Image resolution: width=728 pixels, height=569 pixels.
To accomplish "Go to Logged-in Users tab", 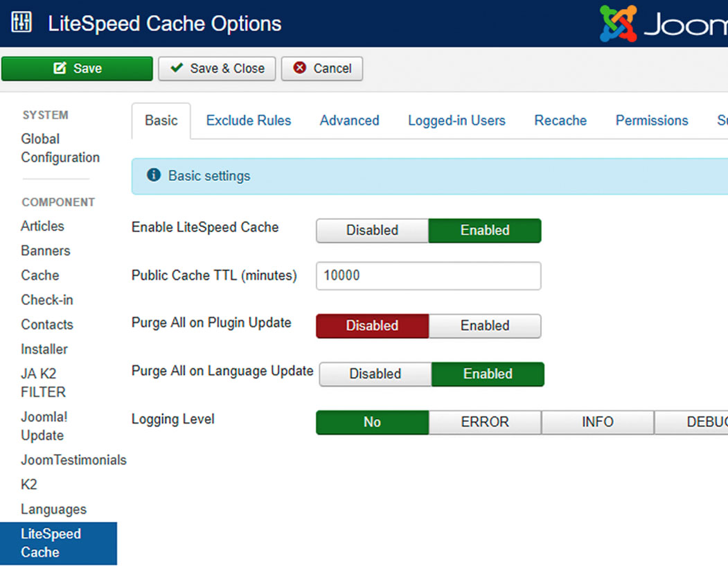I will click(456, 121).
